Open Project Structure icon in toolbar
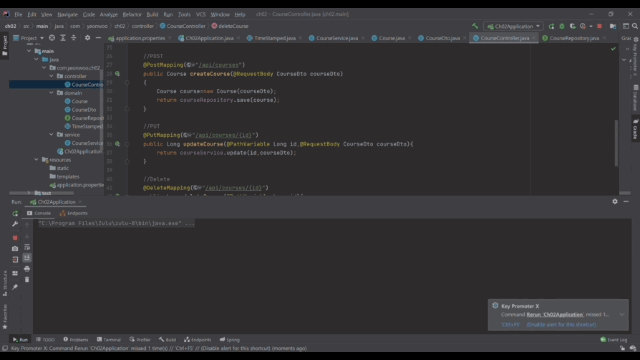This screenshot has width=640, height=360. pyautogui.click(x=613, y=26)
